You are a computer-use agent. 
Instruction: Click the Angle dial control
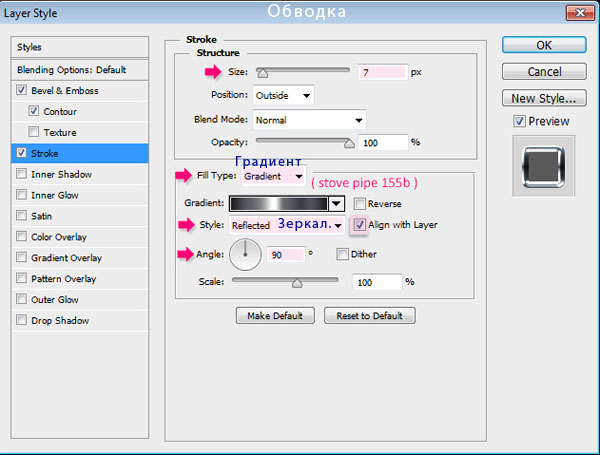tap(245, 254)
